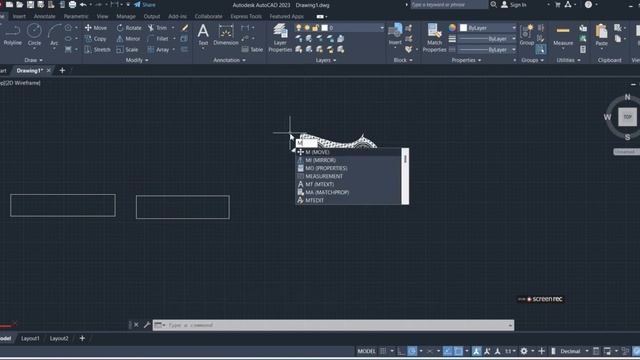
Task: Select the Text annotation tool
Action: (203, 34)
